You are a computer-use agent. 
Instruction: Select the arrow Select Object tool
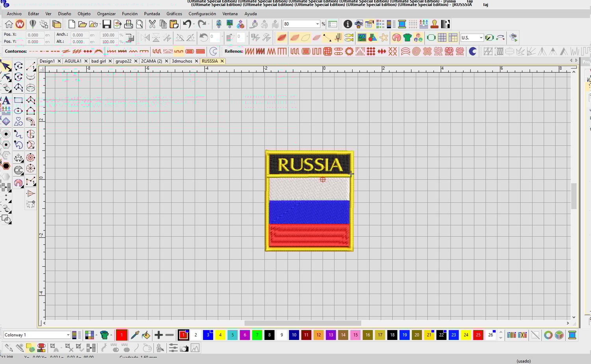[6, 66]
